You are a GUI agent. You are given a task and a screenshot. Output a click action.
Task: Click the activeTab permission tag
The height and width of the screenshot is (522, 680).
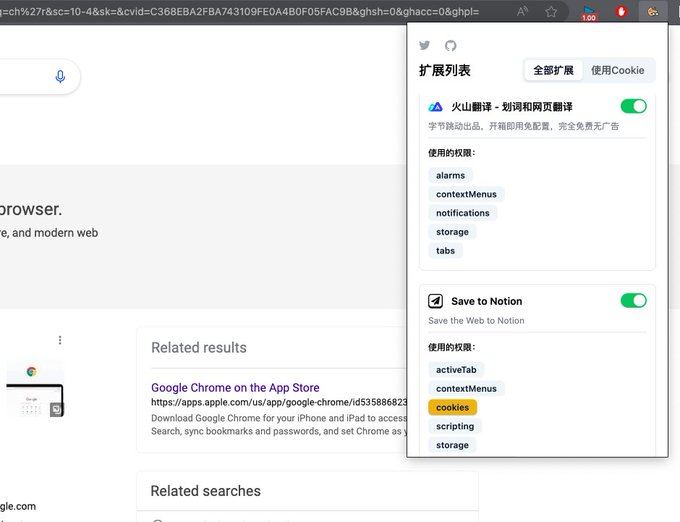[456, 370]
